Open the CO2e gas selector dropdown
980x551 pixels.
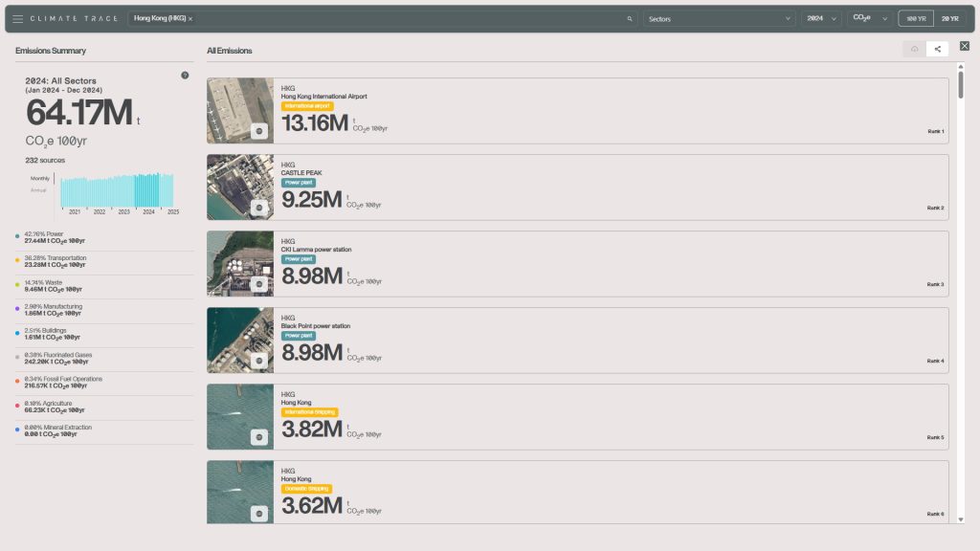point(869,19)
